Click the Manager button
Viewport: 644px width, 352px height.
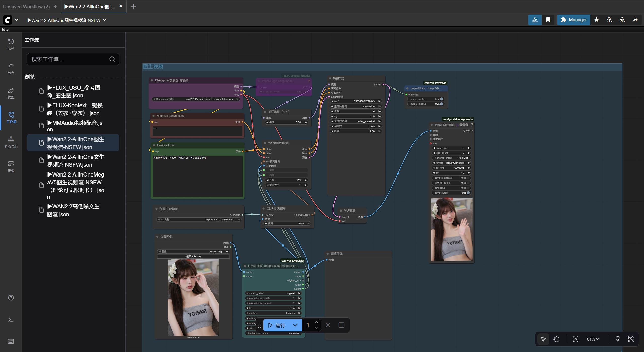tap(574, 20)
